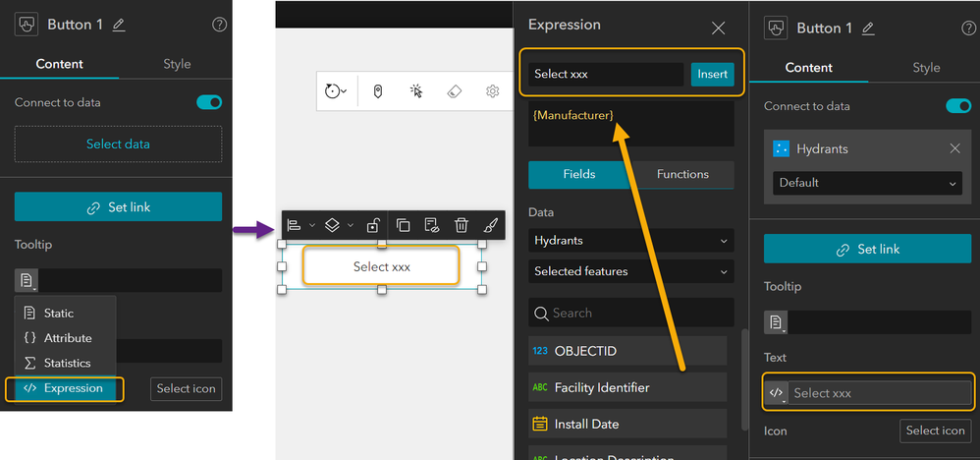
Task: Switch to the Functions tab
Action: pos(682,174)
